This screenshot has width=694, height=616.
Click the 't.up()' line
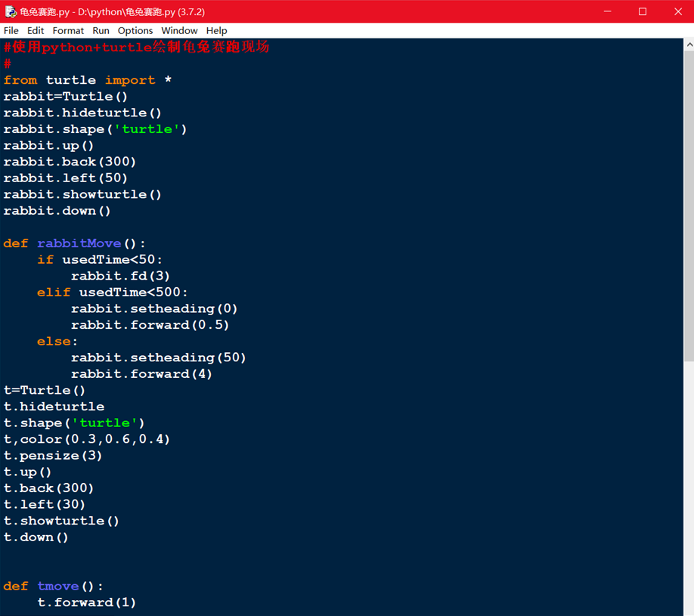[27, 472]
